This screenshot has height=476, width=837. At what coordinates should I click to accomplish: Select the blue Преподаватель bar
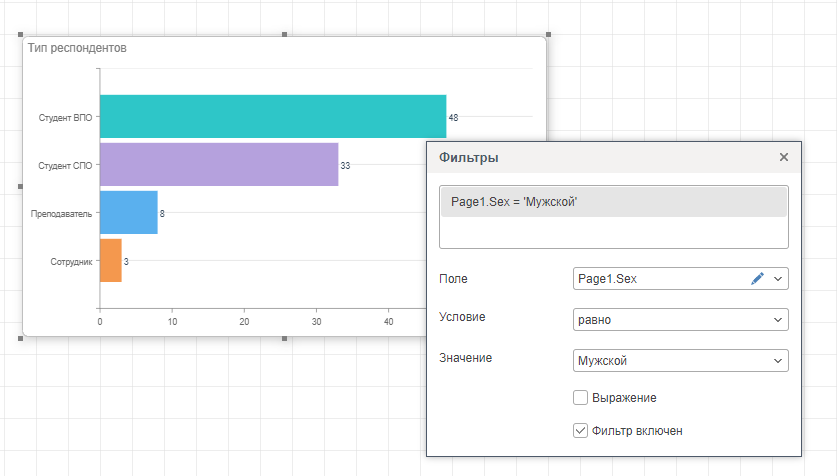pyautogui.click(x=128, y=212)
